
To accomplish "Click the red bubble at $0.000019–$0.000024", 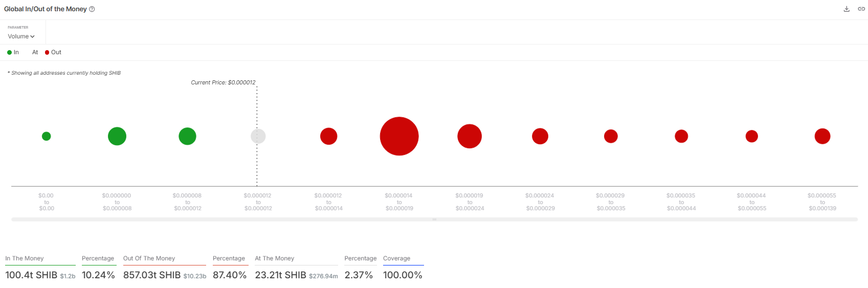I will 470,136.
